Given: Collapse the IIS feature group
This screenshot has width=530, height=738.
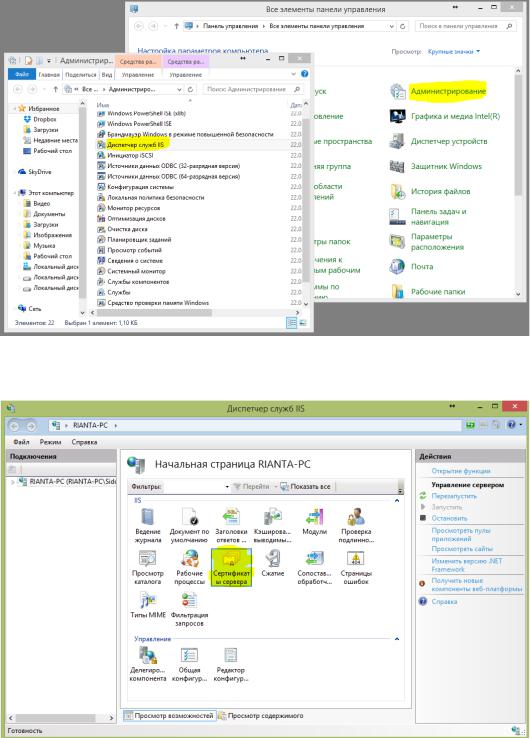Looking at the screenshot, I should click(x=397, y=501).
